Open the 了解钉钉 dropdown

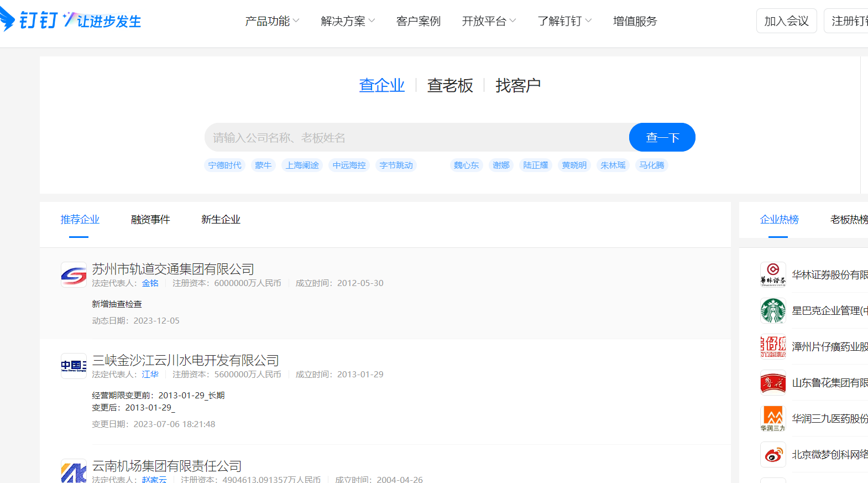pyautogui.click(x=564, y=21)
